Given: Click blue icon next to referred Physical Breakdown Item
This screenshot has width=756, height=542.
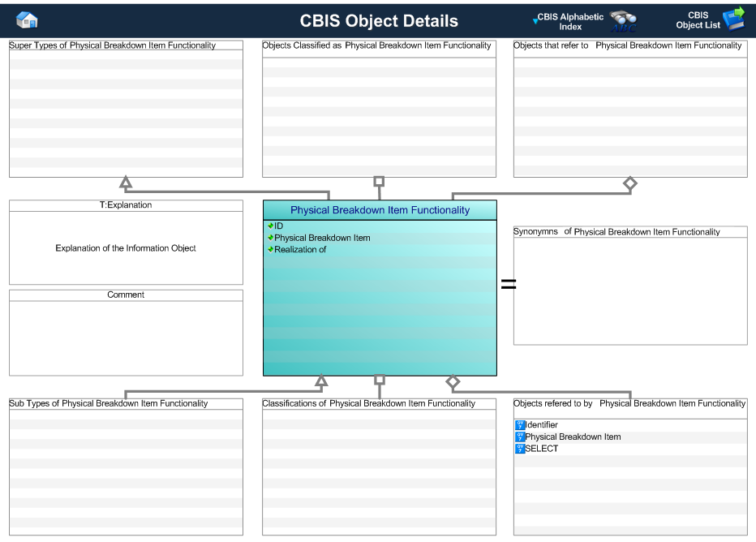Looking at the screenshot, I should 520,437.
